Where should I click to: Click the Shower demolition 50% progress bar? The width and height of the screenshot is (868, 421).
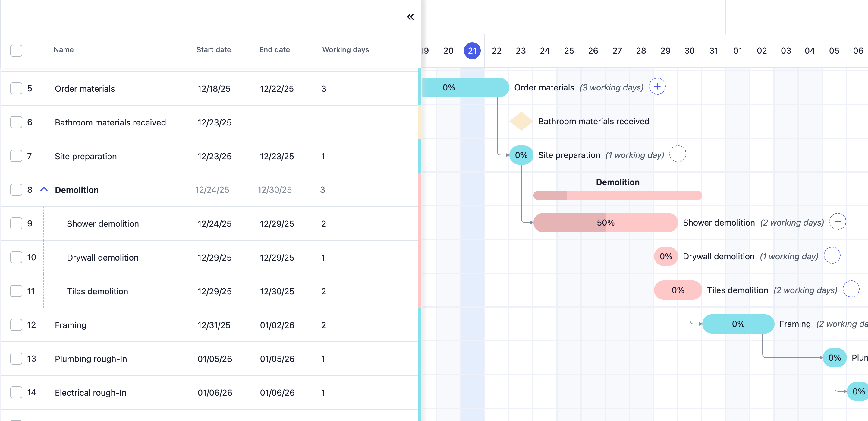click(x=605, y=223)
